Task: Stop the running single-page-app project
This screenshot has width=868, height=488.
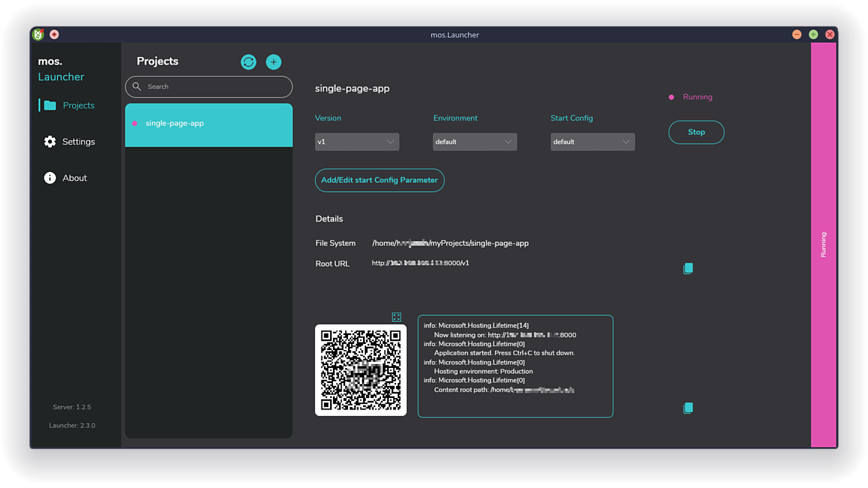Action: pyautogui.click(x=696, y=132)
